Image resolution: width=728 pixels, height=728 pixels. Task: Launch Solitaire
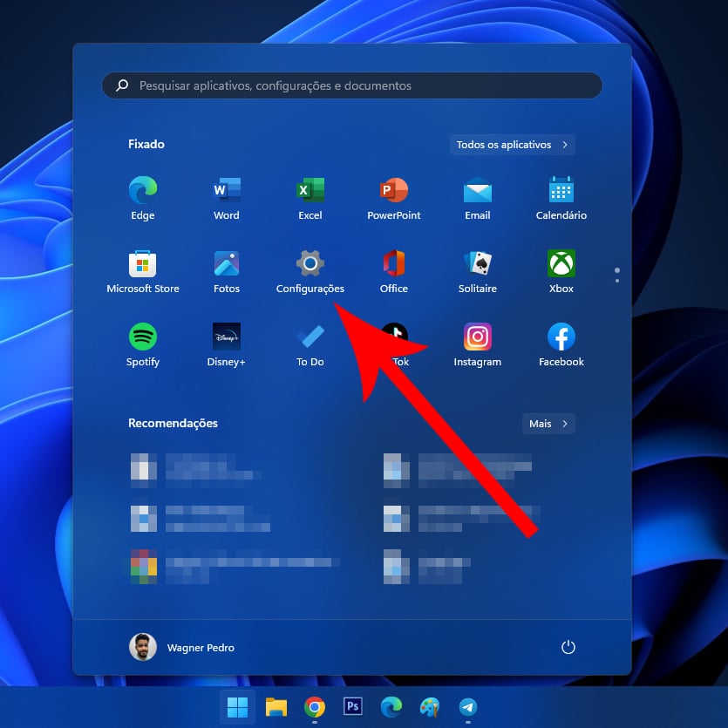pyautogui.click(x=477, y=262)
